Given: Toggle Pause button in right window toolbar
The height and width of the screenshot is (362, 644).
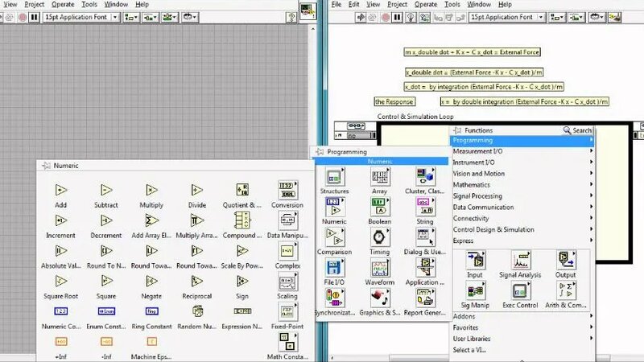Looking at the screenshot, I should pos(397,17).
